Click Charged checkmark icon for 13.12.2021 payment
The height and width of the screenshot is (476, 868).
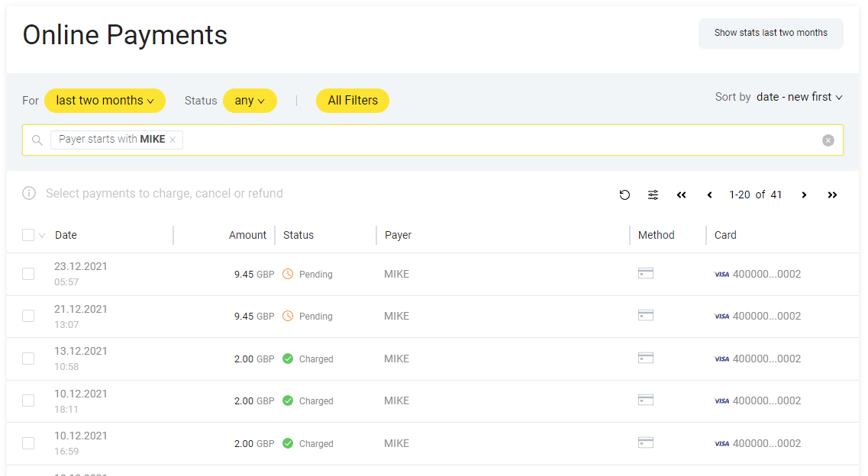[288, 359]
